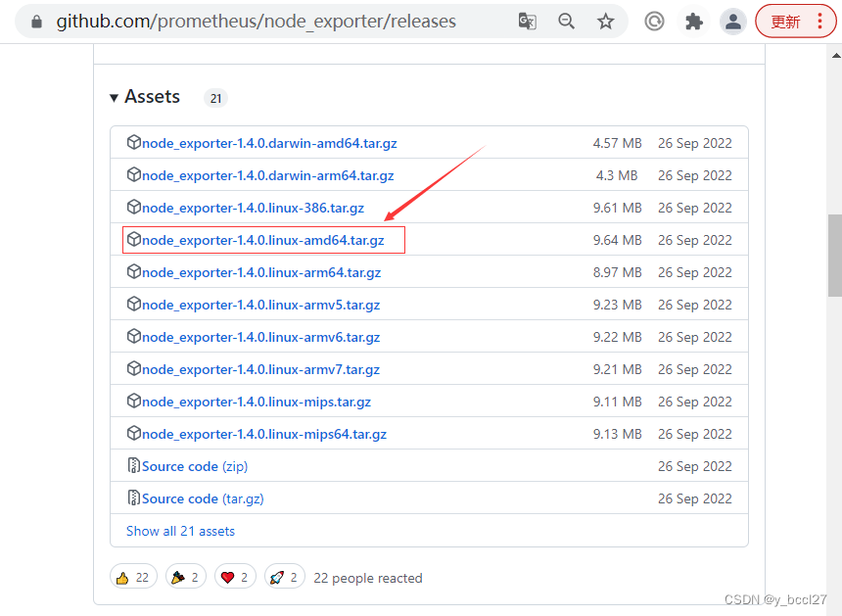Toggle the heart reaction
Screen dimensions: 842x616
[235, 578]
